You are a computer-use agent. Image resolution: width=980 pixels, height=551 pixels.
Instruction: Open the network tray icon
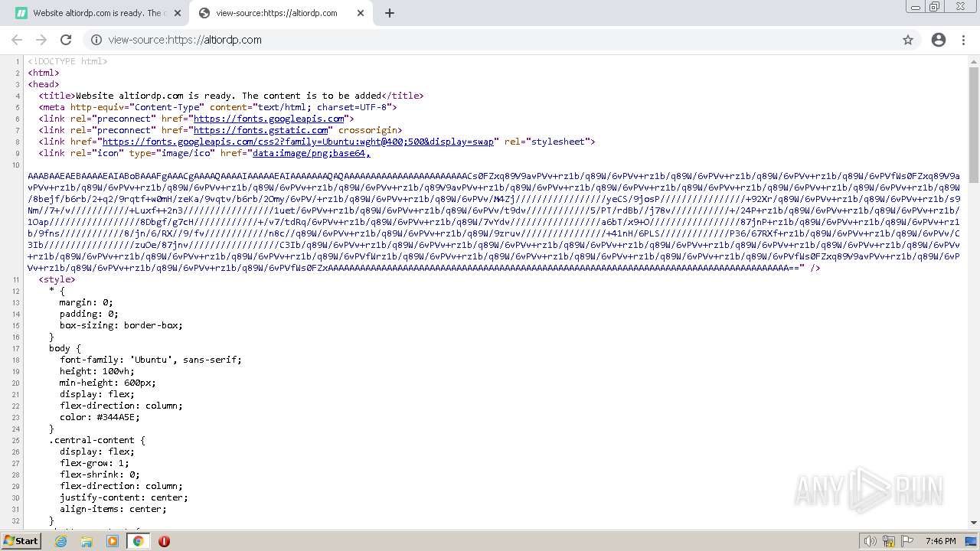coord(888,541)
